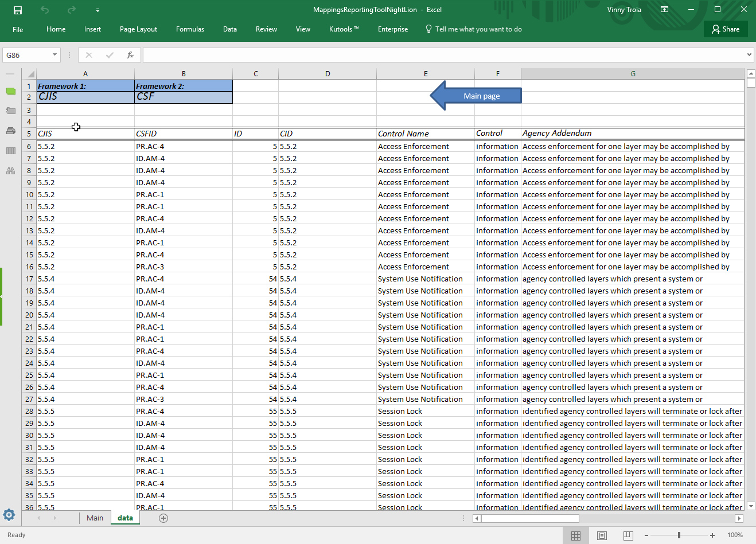The width and height of the screenshot is (756, 544).
Task: Click the zoom slider handle
Action: [x=679, y=535]
